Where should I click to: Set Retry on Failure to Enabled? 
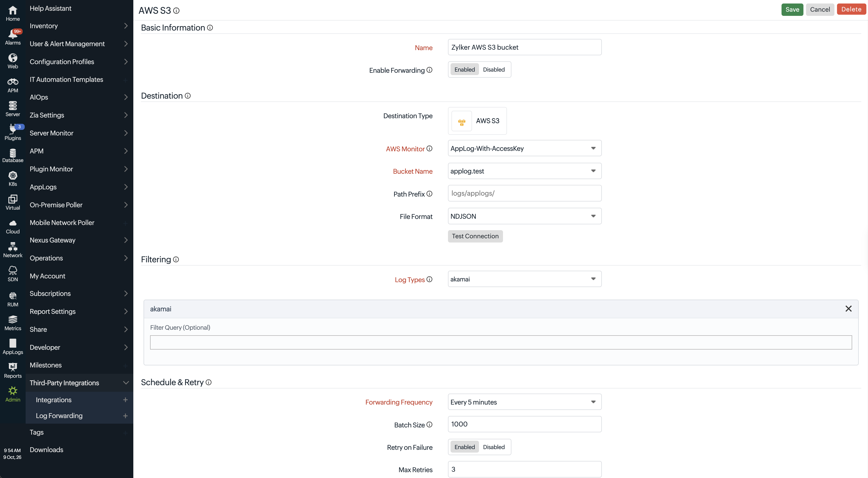coord(464,447)
